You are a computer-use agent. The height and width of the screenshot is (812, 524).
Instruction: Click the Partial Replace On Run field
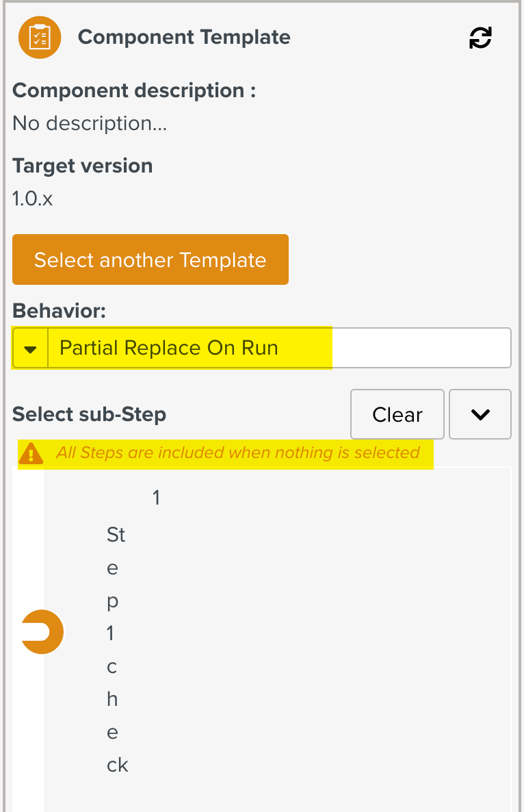pyautogui.click(x=169, y=348)
